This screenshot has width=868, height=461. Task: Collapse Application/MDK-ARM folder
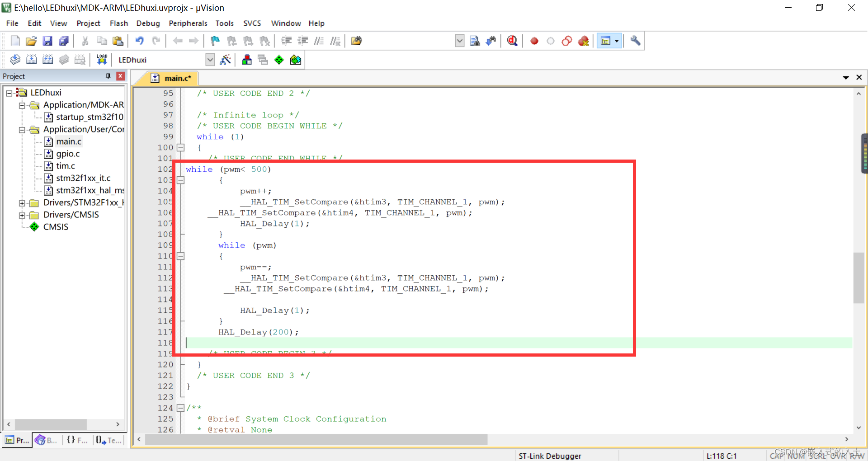(22, 105)
